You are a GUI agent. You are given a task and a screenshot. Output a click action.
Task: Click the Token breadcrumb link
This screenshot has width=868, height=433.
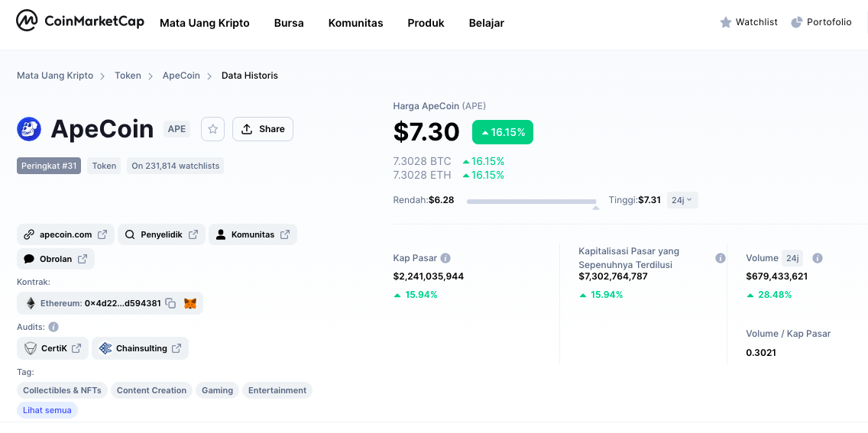click(128, 76)
